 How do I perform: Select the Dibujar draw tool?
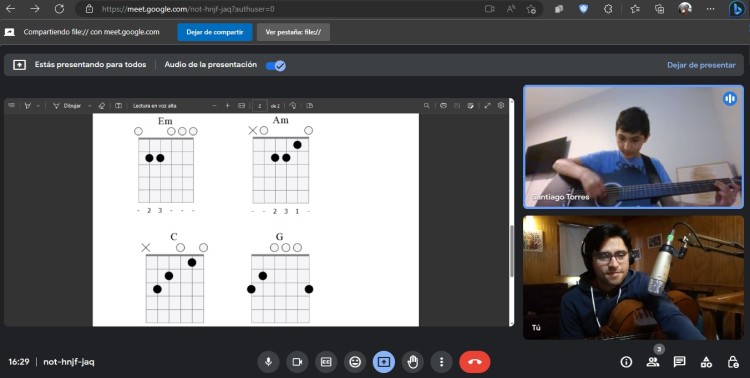pyautogui.click(x=67, y=106)
